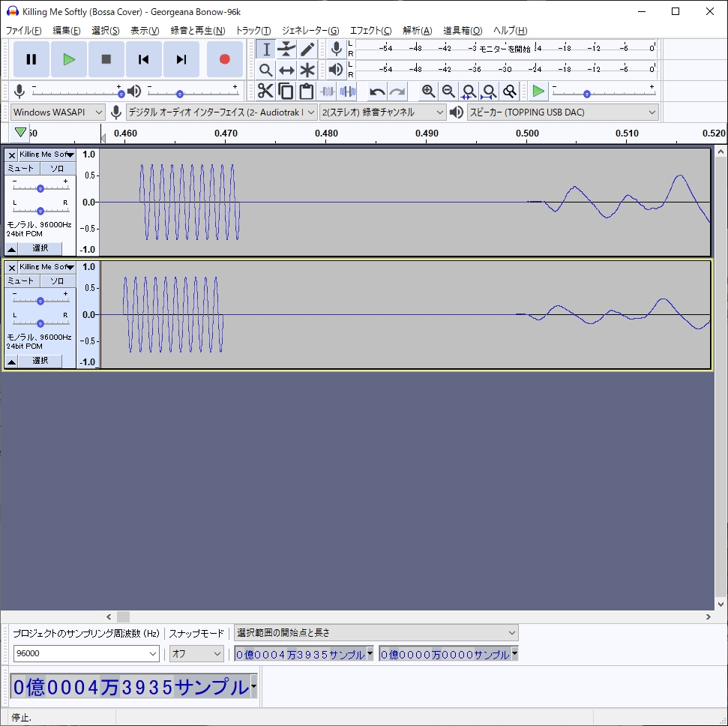Open the ジェネレーター(G) menu

coord(310,31)
